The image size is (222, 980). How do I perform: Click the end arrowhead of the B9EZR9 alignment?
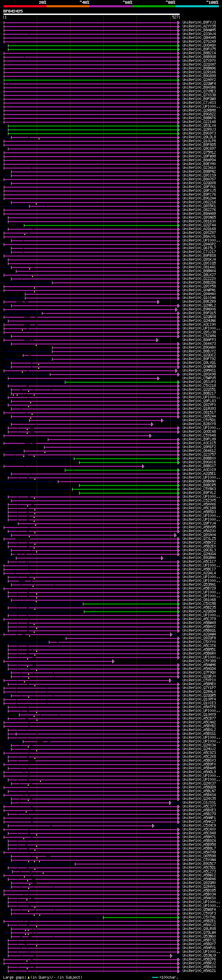click(x=158, y=302)
